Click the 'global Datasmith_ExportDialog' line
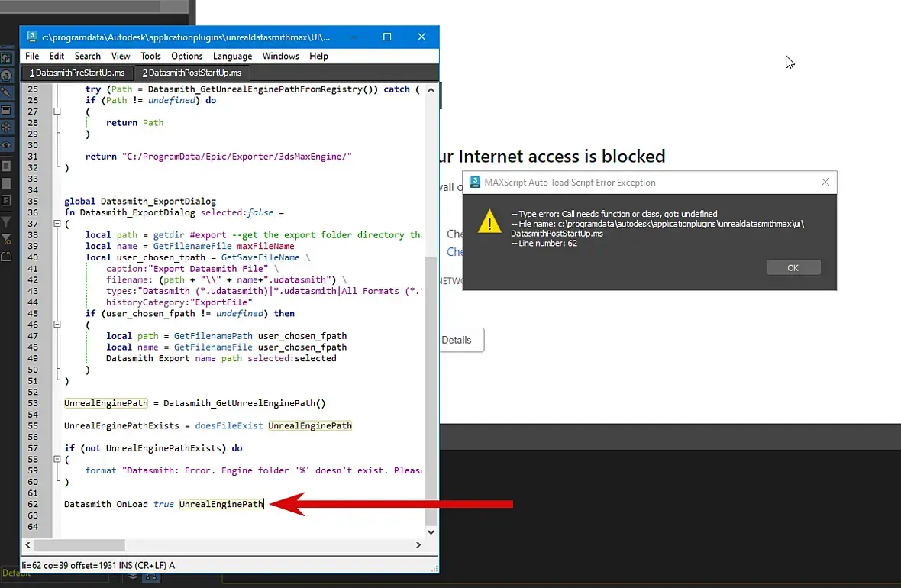901x588 pixels. tap(140, 201)
